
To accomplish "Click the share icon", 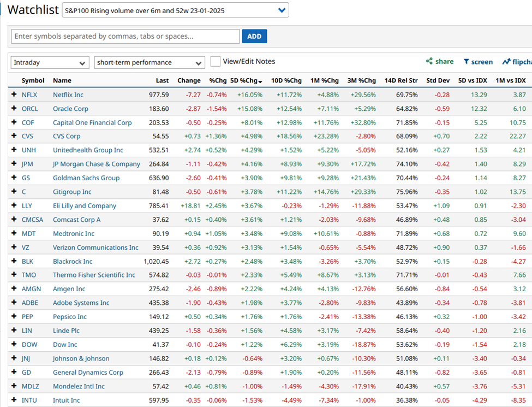I will (429, 62).
